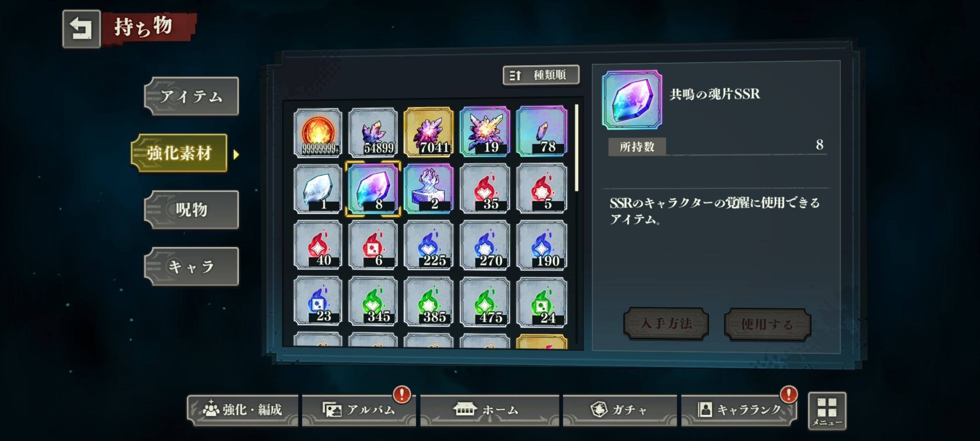The image size is (980, 441).
Task: Click the 使用する button
Action: pyautogui.click(x=767, y=325)
